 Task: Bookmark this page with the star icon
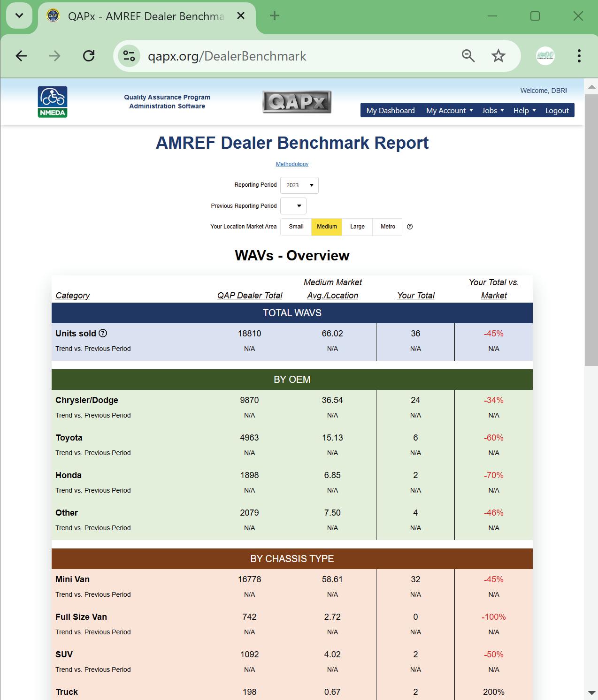tap(498, 56)
